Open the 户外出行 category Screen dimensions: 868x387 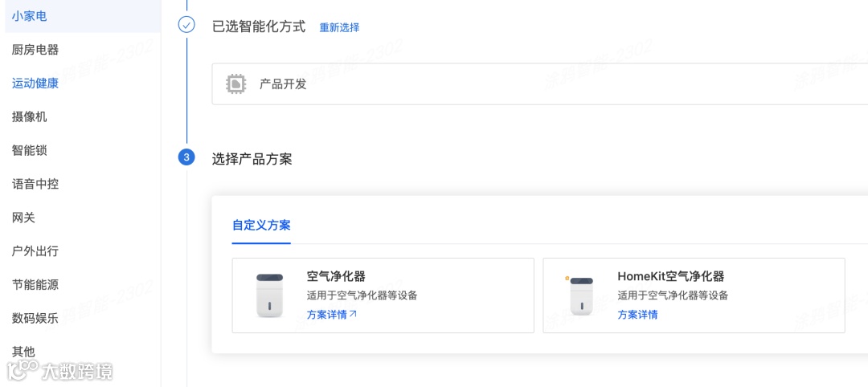pos(35,251)
